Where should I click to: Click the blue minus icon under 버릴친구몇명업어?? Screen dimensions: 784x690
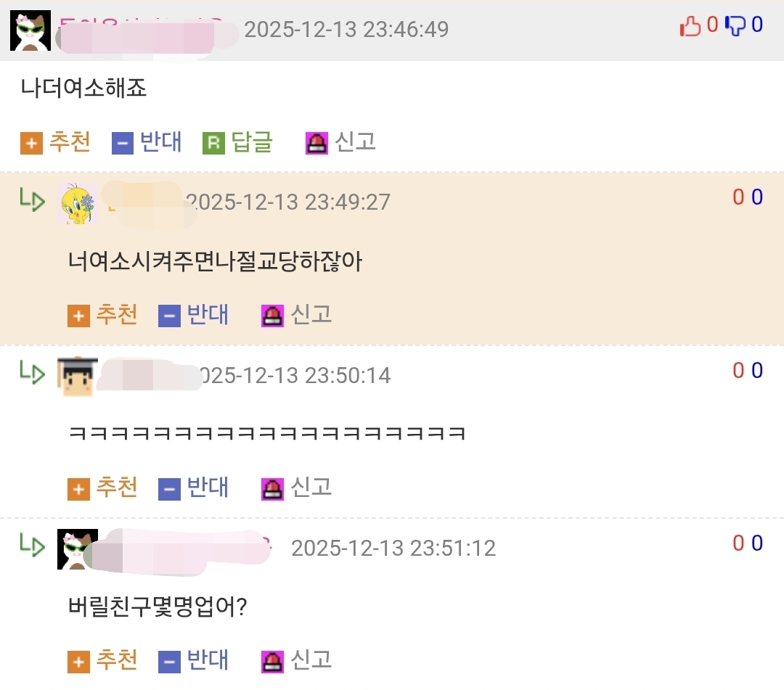pos(169,662)
